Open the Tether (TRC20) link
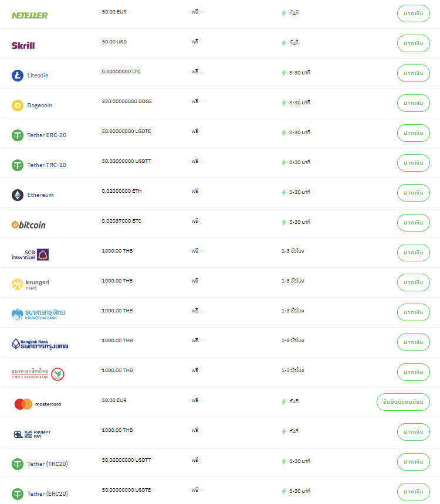The height and width of the screenshot is (504, 440). coord(48,464)
